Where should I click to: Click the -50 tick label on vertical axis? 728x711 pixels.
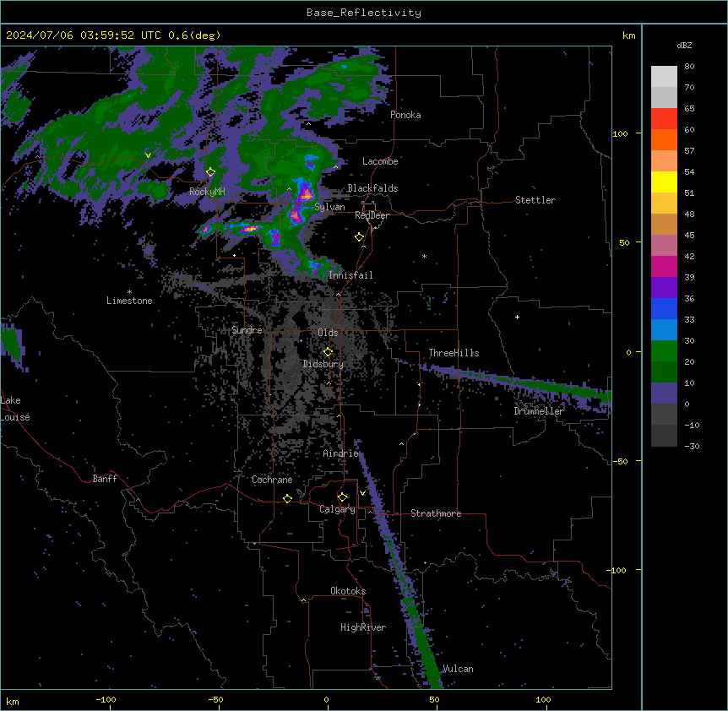click(x=620, y=461)
